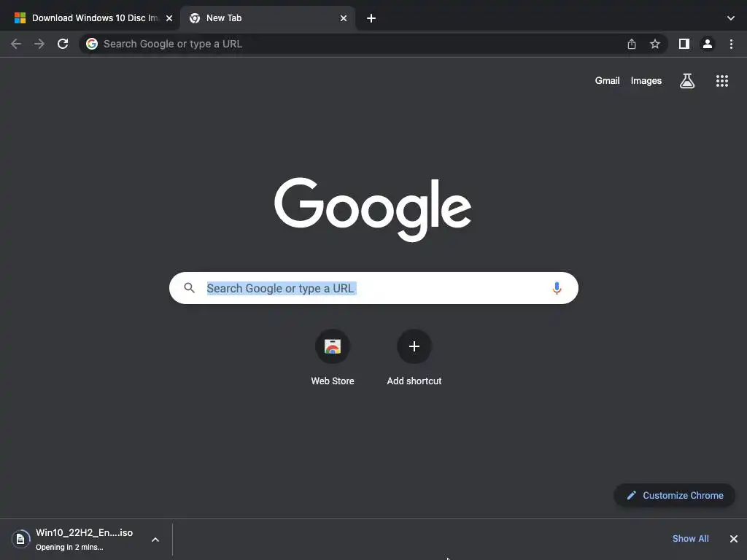Open Google Images link
This screenshot has height=560, width=747.
[x=646, y=81]
